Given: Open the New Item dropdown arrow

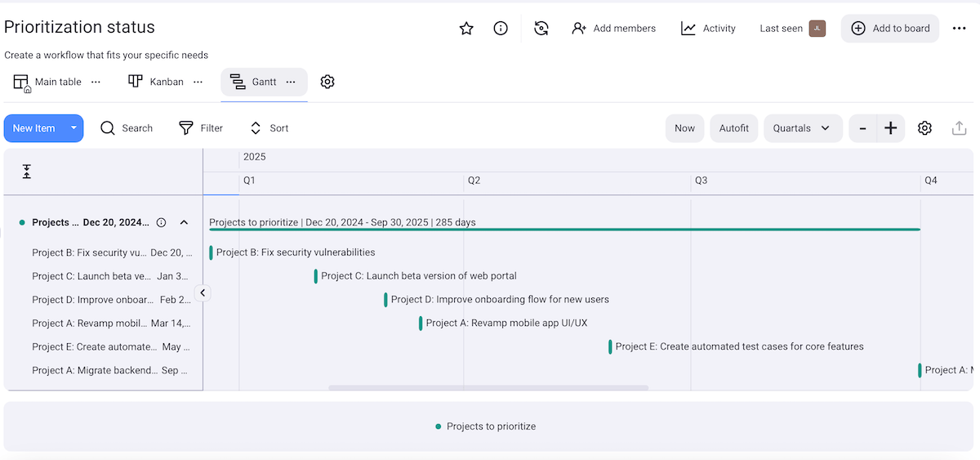Looking at the screenshot, I should pyautogui.click(x=73, y=128).
